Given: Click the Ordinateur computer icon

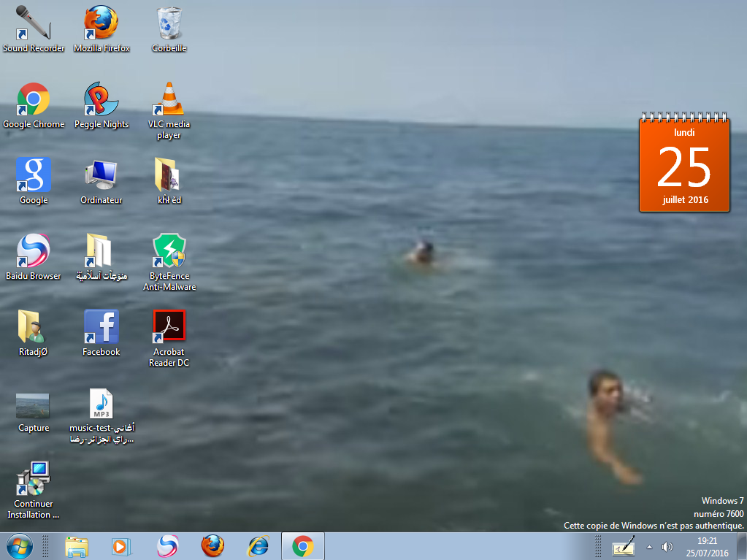Looking at the screenshot, I should click(x=101, y=175).
